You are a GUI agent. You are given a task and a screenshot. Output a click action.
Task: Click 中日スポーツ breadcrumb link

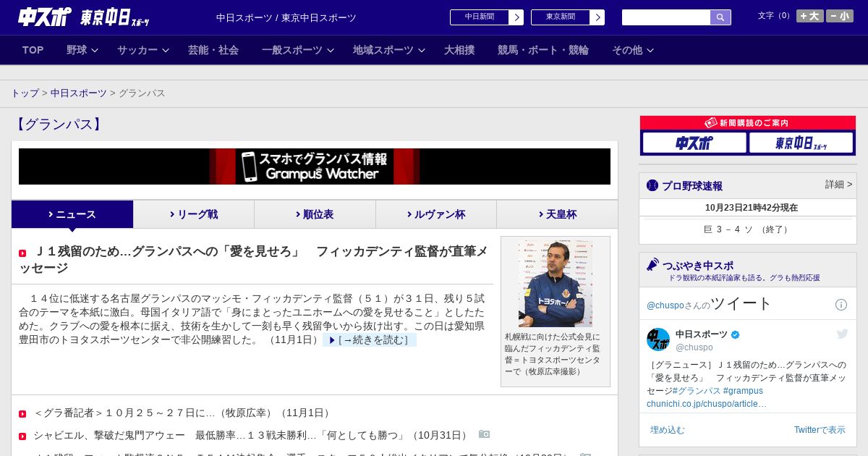pos(79,93)
